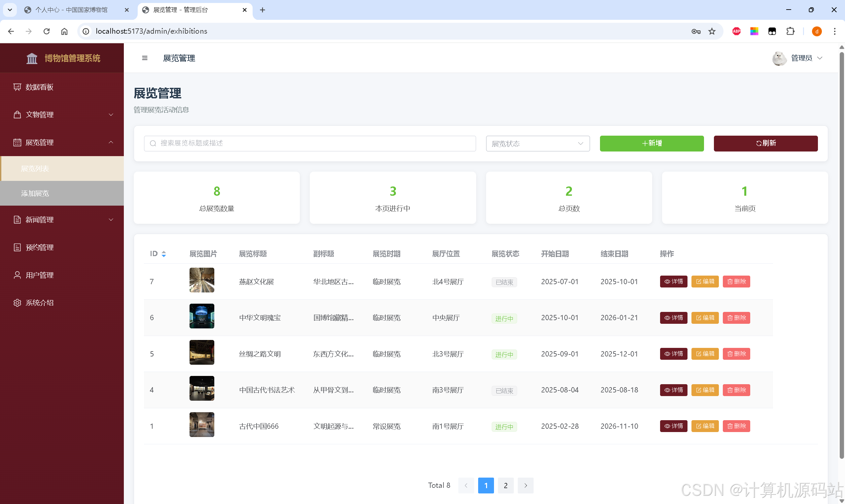Click the green 新增 button
This screenshot has width=845, height=504.
tap(651, 143)
